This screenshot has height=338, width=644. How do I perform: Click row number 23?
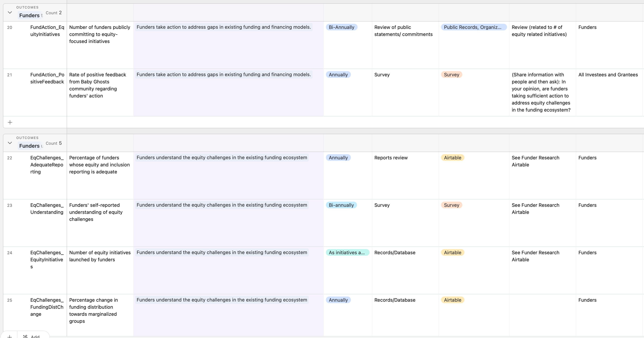click(x=10, y=205)
